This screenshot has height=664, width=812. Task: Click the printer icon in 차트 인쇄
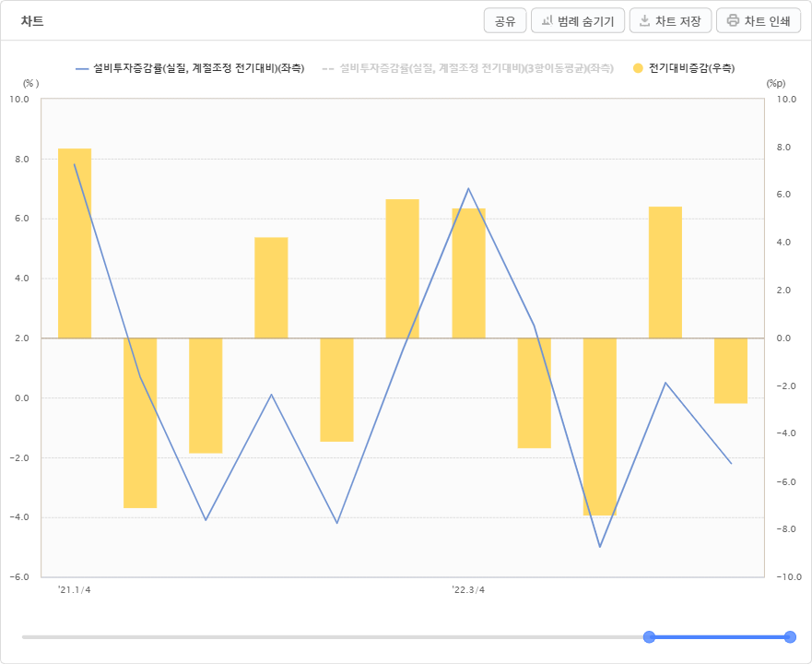[x=733, y=20]
